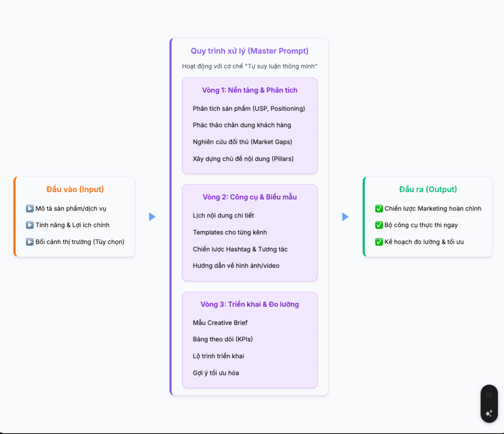Viewport: 504px width, 434px height.
Task: Click "Nghiên cứu đối thủ (Market Gaps)"
Action: tap(242, 142)
